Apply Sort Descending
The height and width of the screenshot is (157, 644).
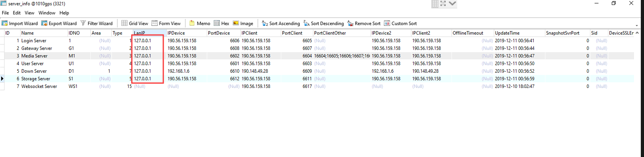(x=323, y=23)
